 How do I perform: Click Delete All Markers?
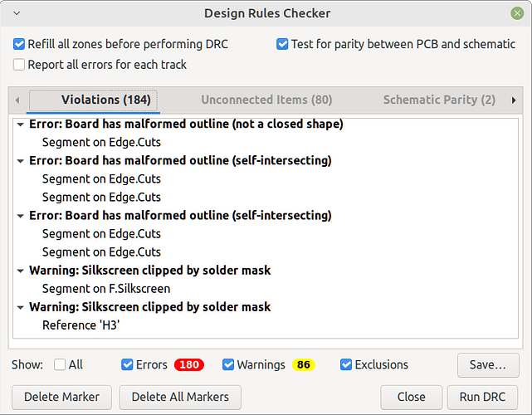[180, 397]
